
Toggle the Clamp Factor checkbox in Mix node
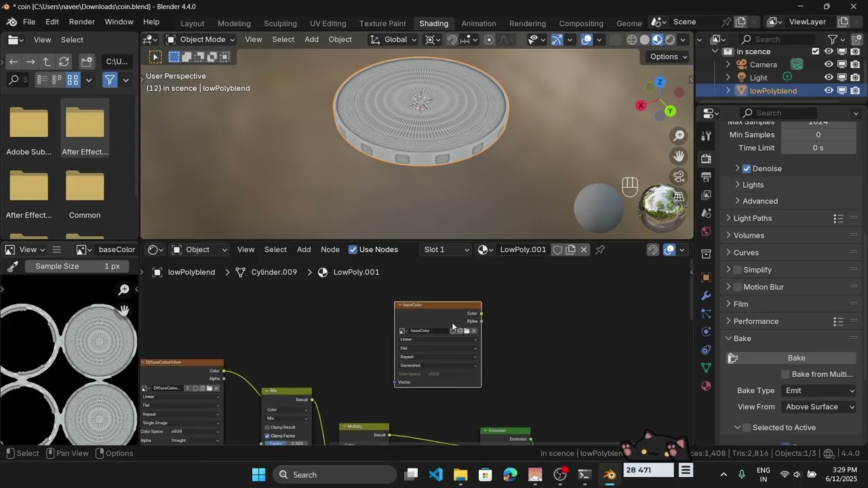267,436
